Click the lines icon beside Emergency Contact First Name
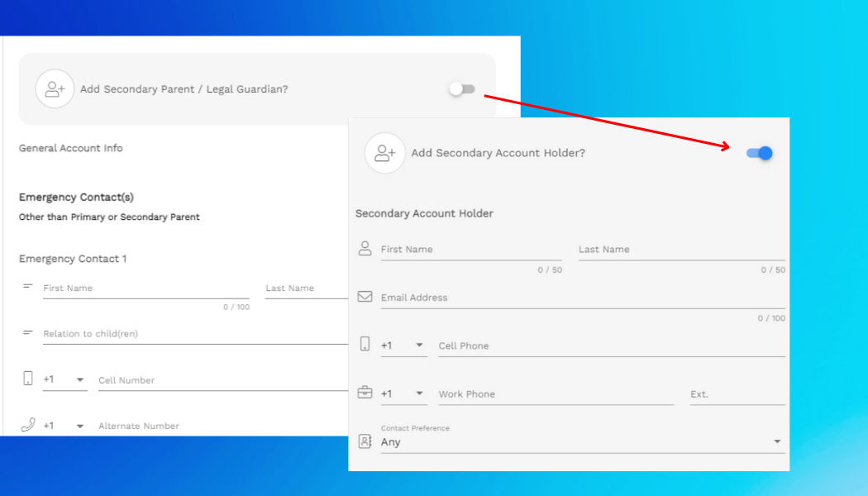This screenshot has height=496, width=868. click(26, 285)
